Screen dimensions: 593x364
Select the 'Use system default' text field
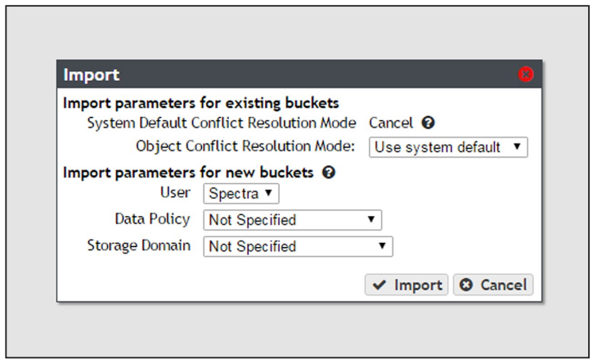point(448,147)
